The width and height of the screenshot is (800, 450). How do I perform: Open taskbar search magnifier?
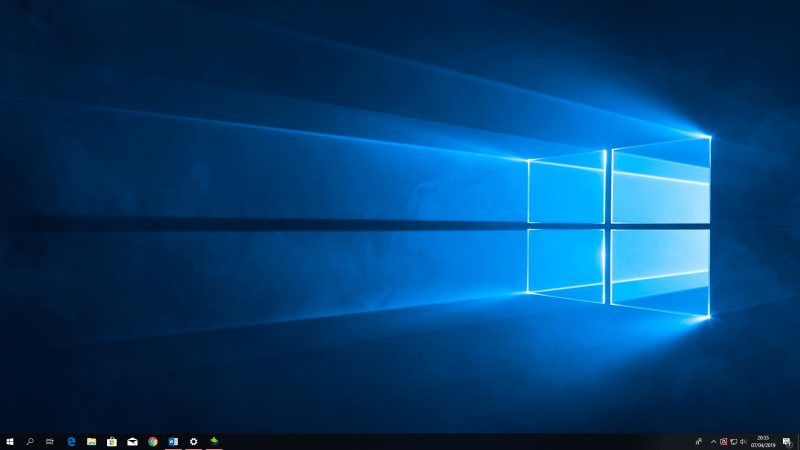pos(30,442)
